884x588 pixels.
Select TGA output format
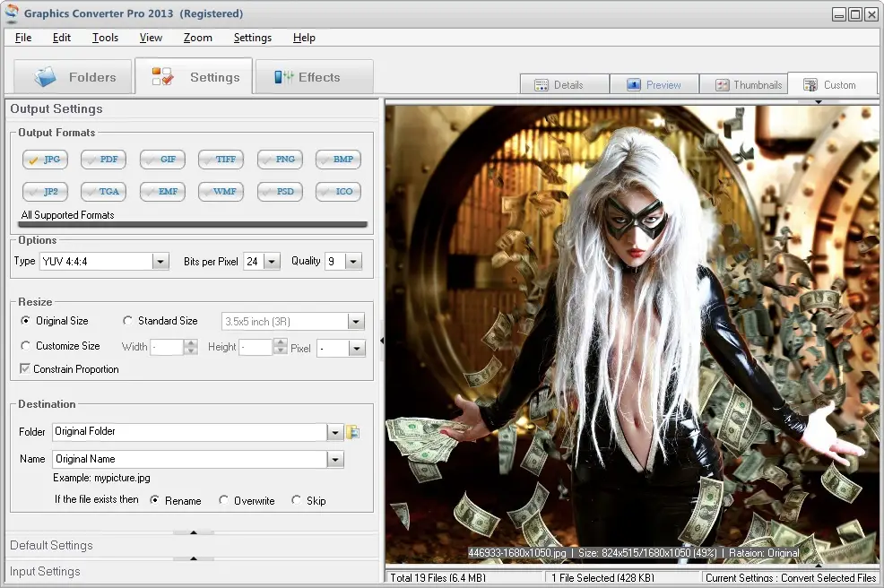(x=103, y=192)
